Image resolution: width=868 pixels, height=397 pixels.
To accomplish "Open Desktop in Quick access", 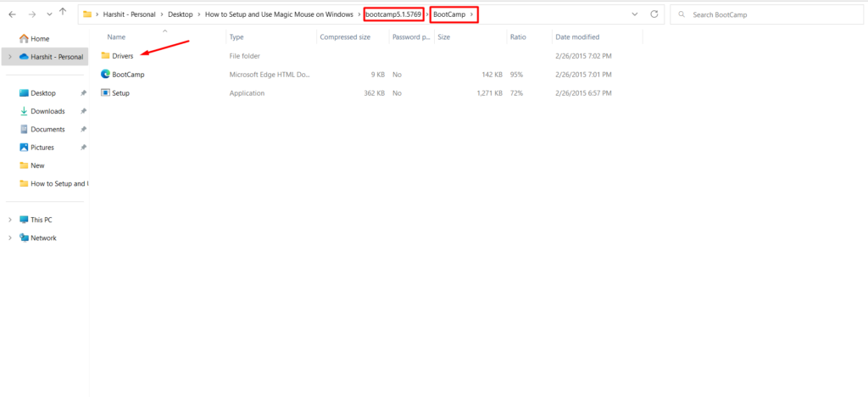I will (43, 93).
